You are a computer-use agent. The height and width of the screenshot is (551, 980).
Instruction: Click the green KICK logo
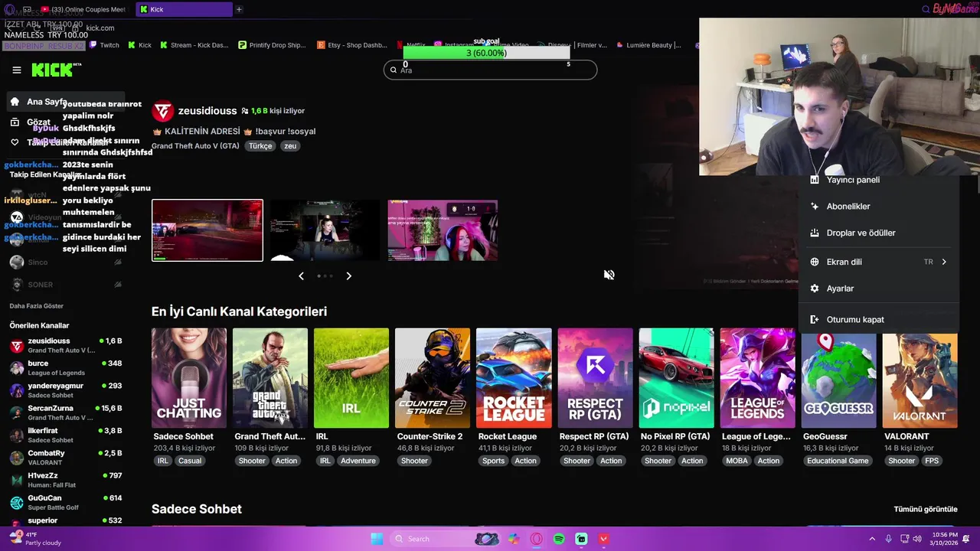pos(56,70)
